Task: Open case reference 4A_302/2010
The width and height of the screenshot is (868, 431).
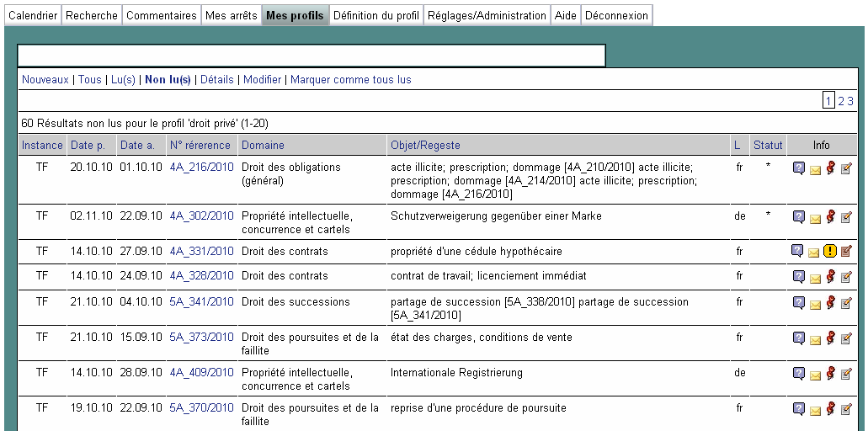Action: pos(201,216)
